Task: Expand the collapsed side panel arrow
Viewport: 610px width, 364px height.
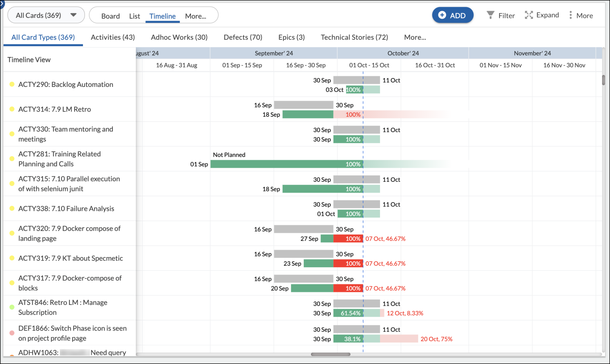Action: pos(2,4)
